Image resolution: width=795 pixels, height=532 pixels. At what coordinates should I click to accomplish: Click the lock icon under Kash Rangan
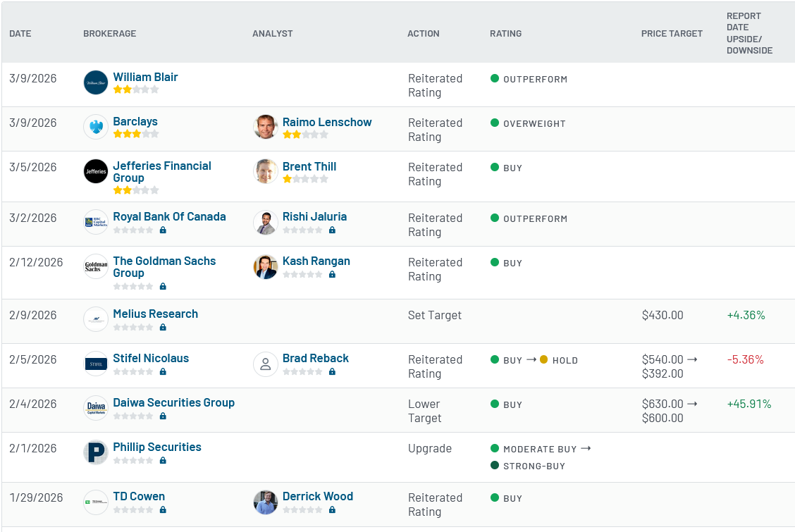332,274
